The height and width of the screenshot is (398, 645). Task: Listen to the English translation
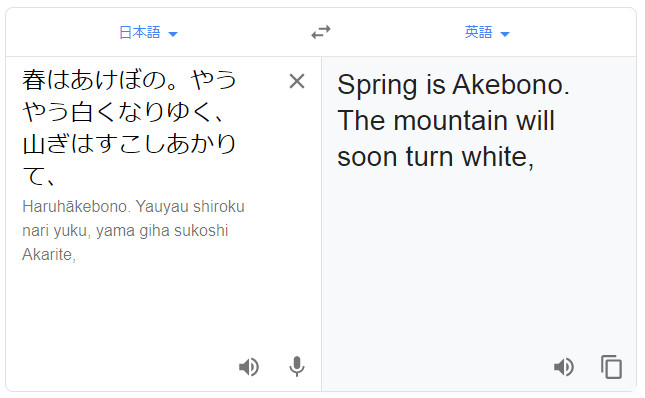(x=564, y=367)
